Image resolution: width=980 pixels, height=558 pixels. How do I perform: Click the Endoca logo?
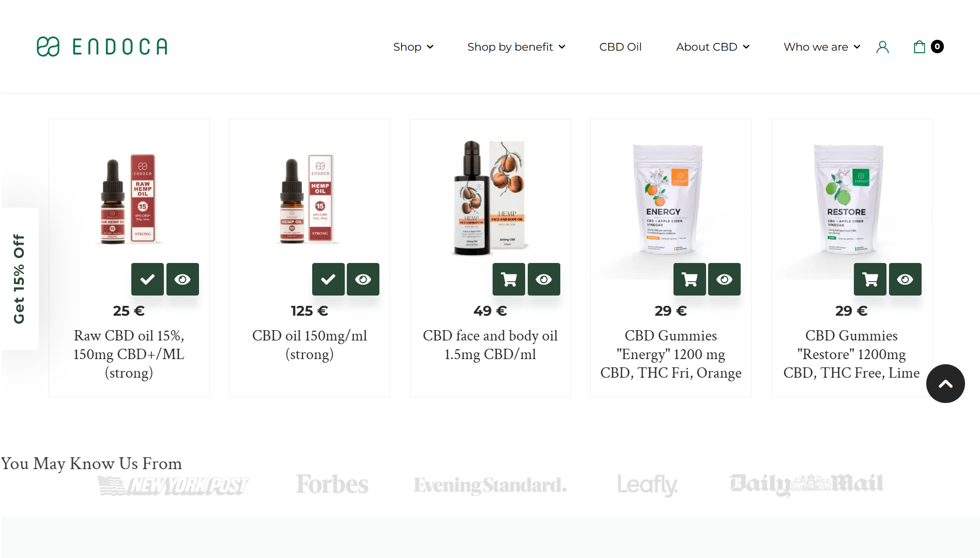[102, 47]
